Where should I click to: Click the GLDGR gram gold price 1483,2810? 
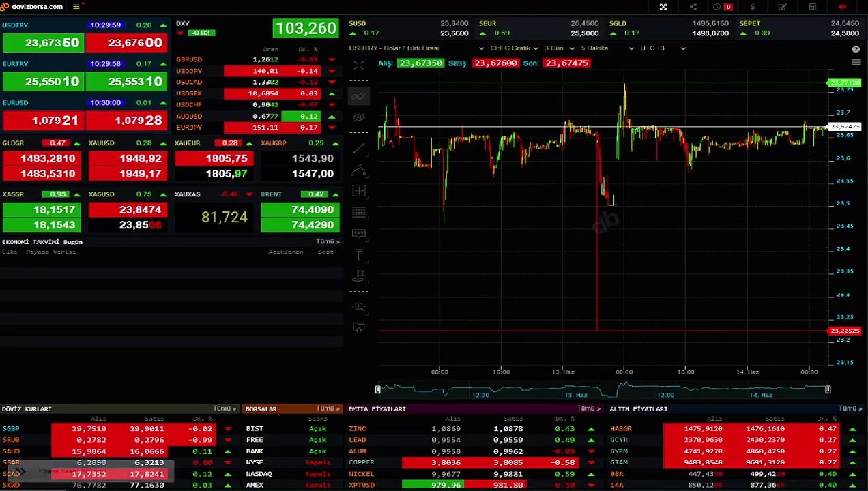43,158
